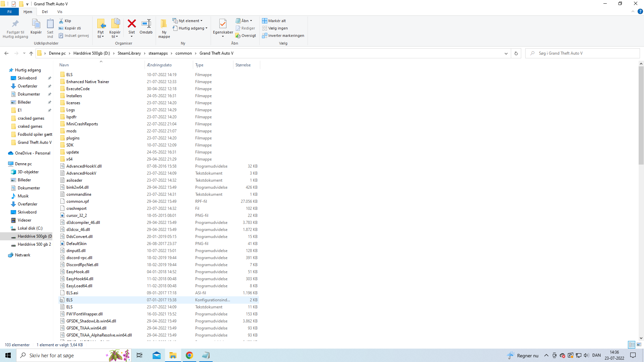Open Egenskaber properties icon
Viewport: 644px width, 362px height.
[x=223, y=24]
